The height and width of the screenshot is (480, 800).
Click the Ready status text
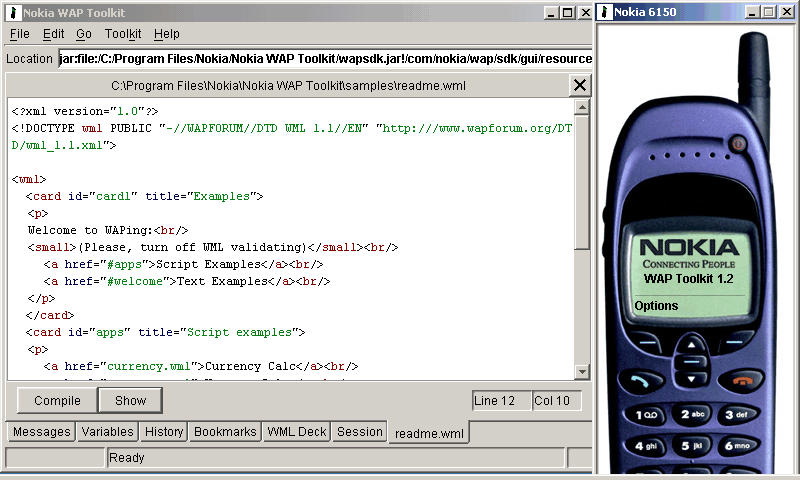[x=127, y=458]
